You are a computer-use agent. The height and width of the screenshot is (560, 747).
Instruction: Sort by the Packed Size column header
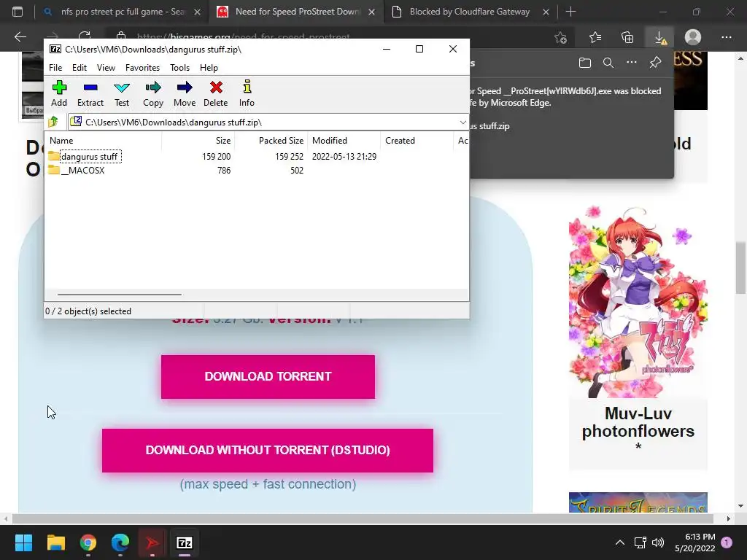271,141
